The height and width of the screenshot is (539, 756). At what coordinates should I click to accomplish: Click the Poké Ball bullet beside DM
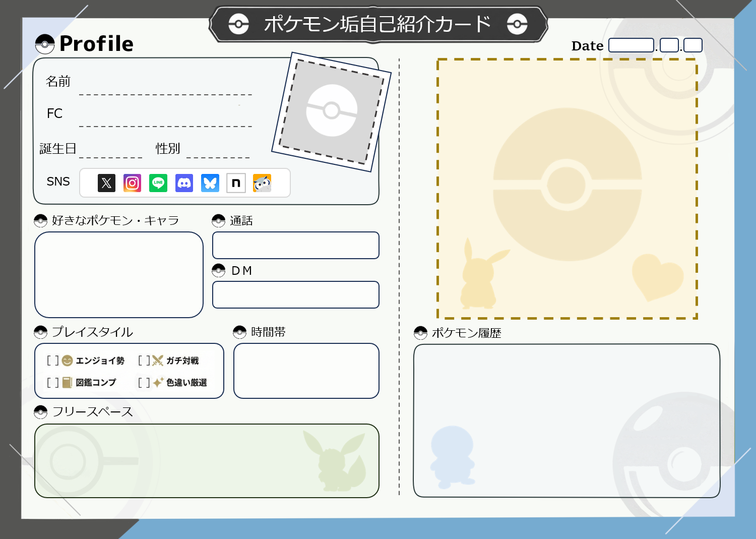(219, 271)
